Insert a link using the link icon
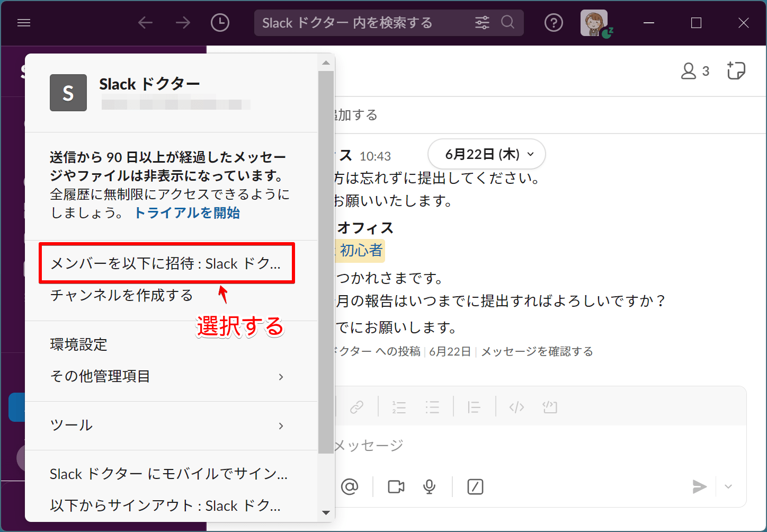The image size is (767, 532). click(358, 407)
